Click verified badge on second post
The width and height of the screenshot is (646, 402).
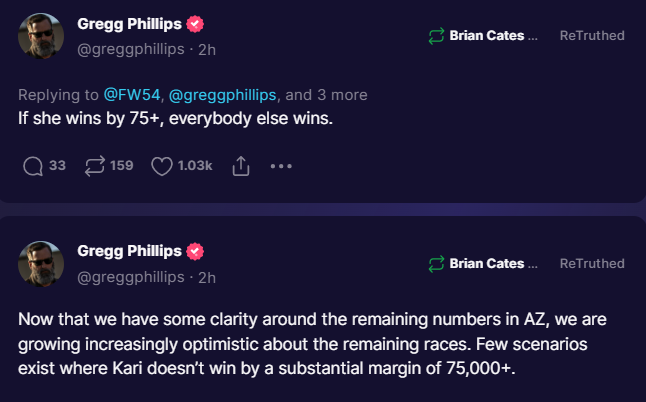point(196,250)
